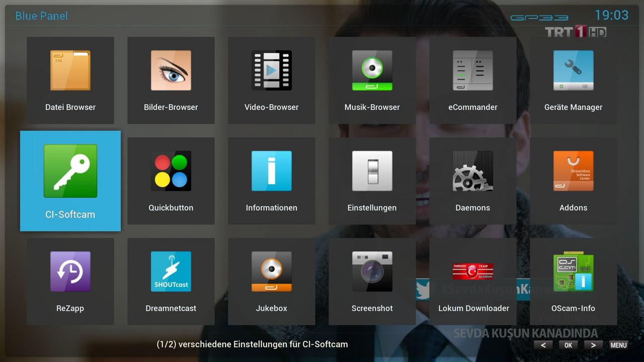Open the Daemons gear icon
The image size is (644, 362).
[x=473, y=171]
